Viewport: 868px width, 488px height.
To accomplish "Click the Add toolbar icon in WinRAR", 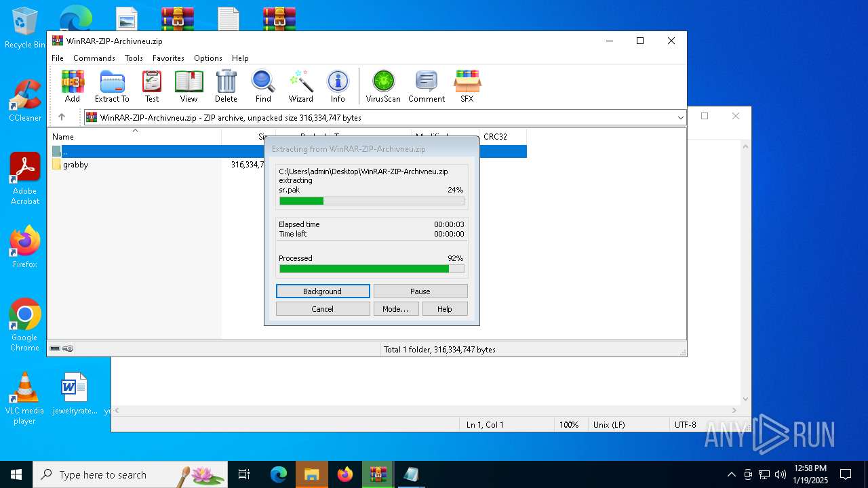I will point(73,86).
